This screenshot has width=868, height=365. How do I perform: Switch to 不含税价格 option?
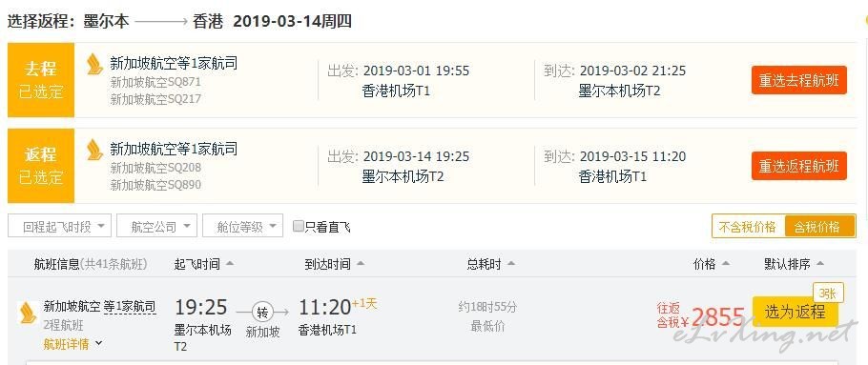[748, 226]
